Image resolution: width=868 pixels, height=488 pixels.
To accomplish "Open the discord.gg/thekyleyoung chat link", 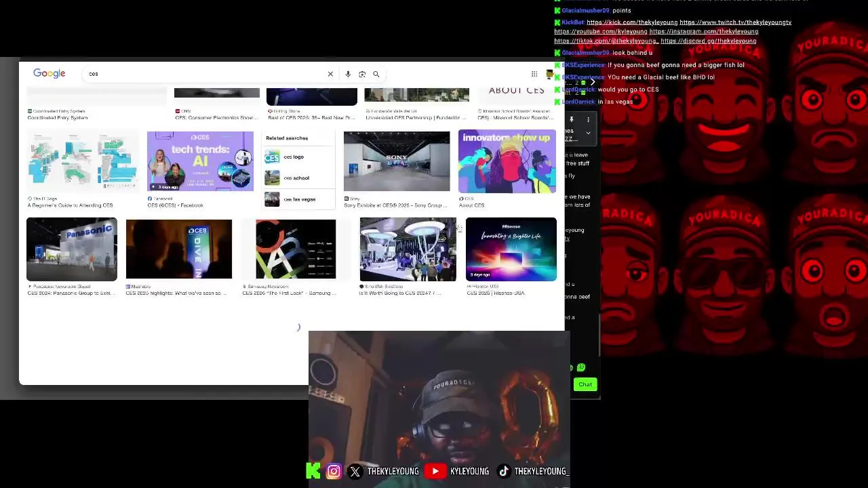I will (709, 41).
